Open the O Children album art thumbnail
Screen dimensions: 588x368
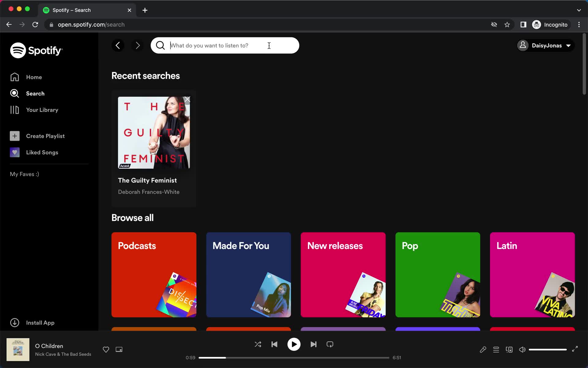[18, 349]
